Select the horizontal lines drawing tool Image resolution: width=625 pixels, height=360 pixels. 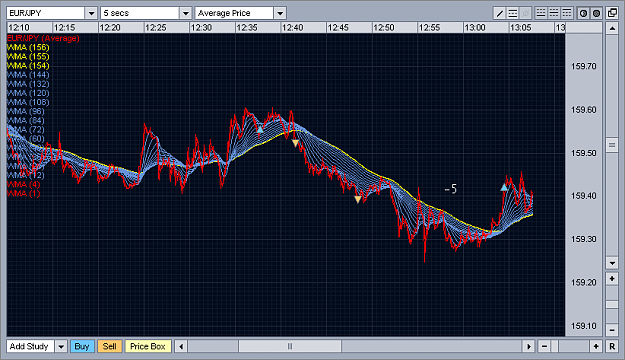click(513, 13)
